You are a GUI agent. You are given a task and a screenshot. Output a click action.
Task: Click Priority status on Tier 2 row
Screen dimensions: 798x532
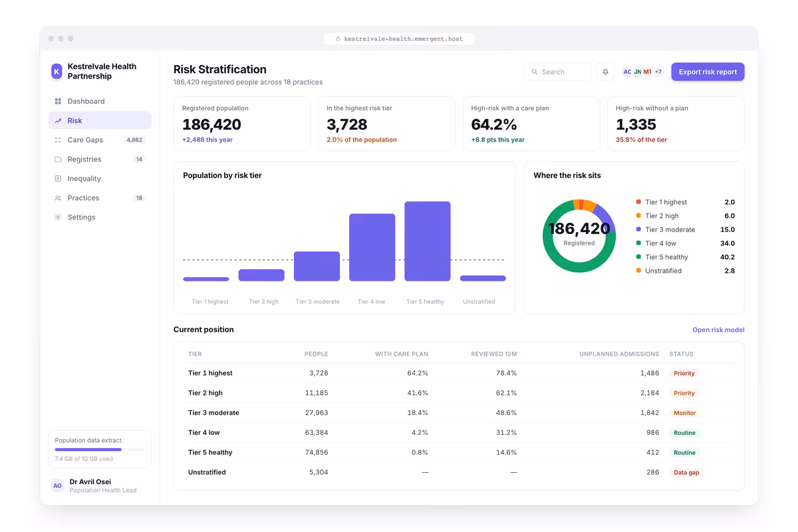tap(684, 393)
